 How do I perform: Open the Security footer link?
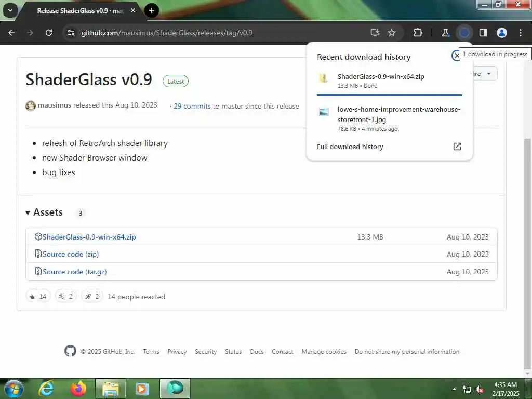206,352
